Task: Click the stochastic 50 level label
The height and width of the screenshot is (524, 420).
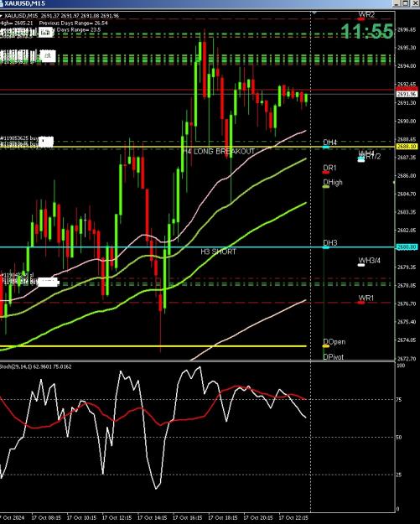Action: point(398,437)
